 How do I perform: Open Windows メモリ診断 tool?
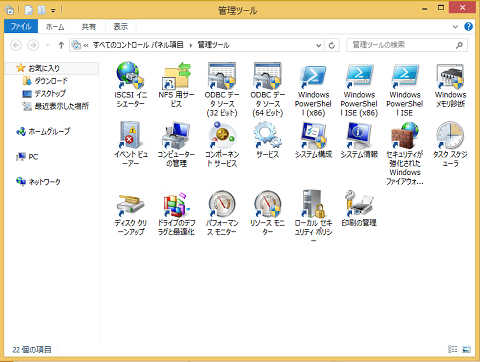pos(450,84)
